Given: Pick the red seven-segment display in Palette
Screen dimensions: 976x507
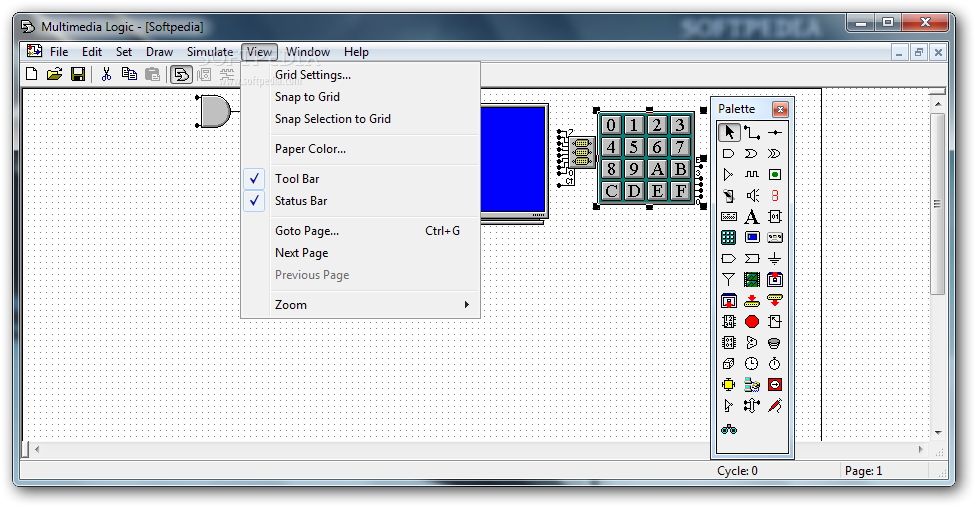Looking at the screenshot, I should tap(775, 196).
